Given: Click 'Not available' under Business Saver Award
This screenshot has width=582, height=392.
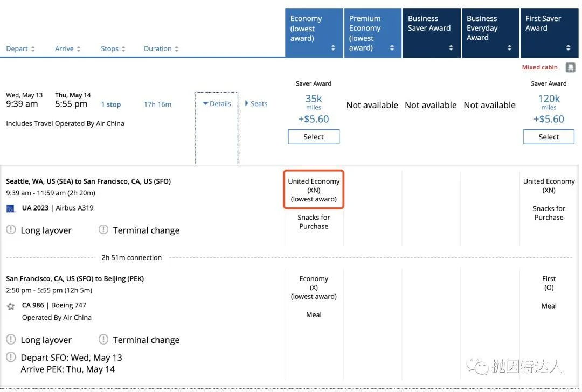Looking at the screenshot, I should pos(431,106).
